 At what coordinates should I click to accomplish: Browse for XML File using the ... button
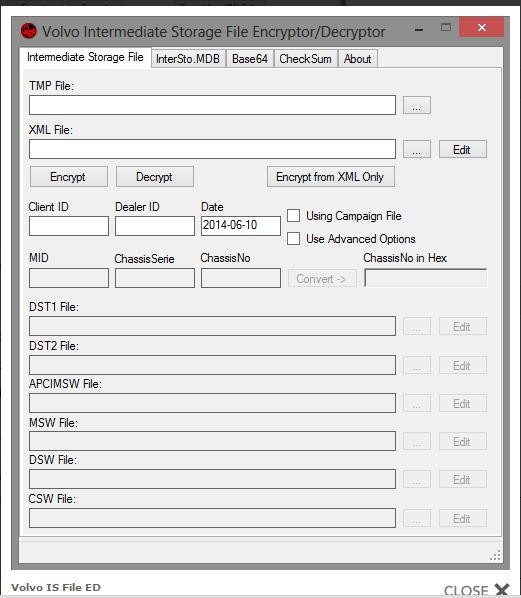[417, 149]
